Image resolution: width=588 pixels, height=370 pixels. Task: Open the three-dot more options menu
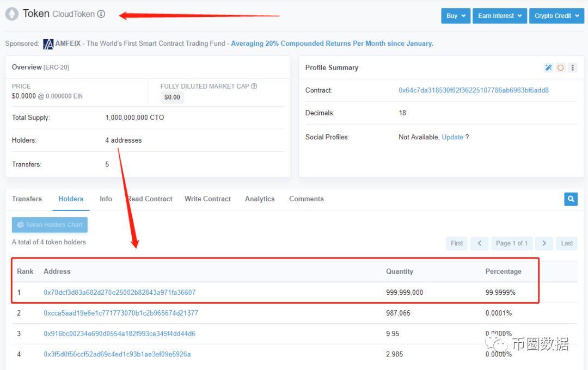tap(572, 67)
